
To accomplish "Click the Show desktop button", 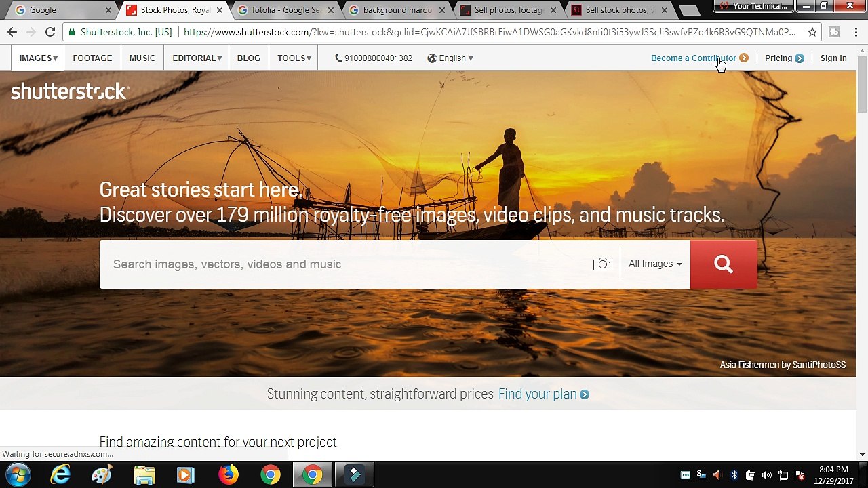I will pos(865,474).
